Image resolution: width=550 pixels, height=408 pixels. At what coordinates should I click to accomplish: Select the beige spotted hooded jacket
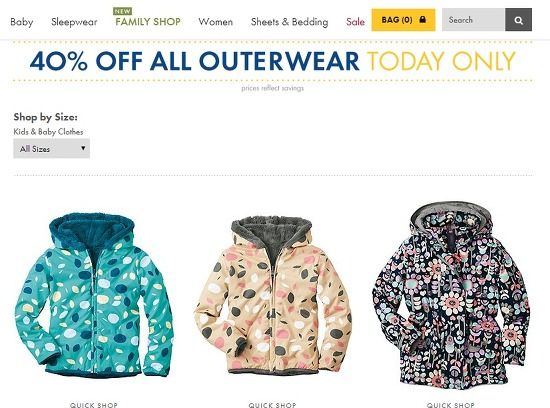pos(273,295)
